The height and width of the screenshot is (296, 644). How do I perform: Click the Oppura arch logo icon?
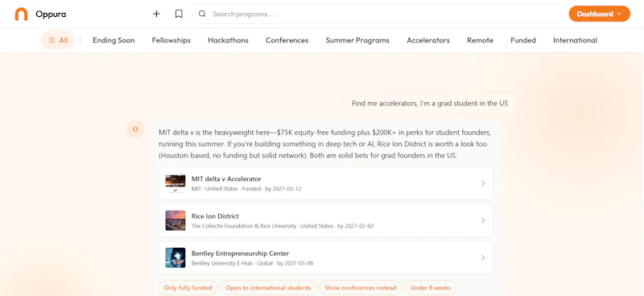(22, 14)
